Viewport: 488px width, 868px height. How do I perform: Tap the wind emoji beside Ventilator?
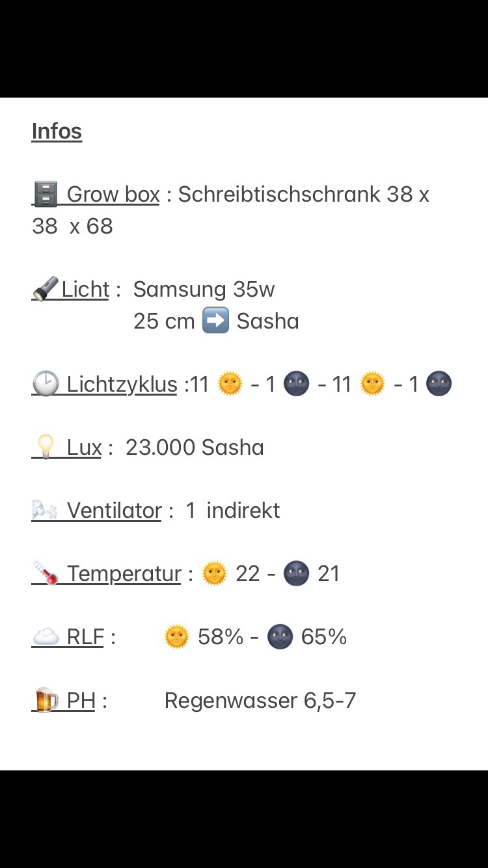[x=45, y=510]
